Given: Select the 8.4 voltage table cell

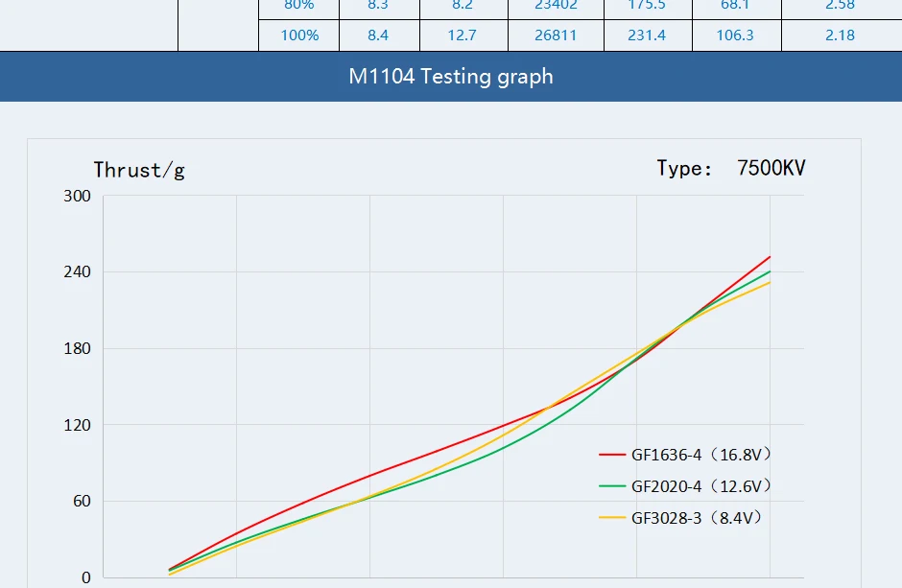Looking at the screenshot, I should (378, 35).
